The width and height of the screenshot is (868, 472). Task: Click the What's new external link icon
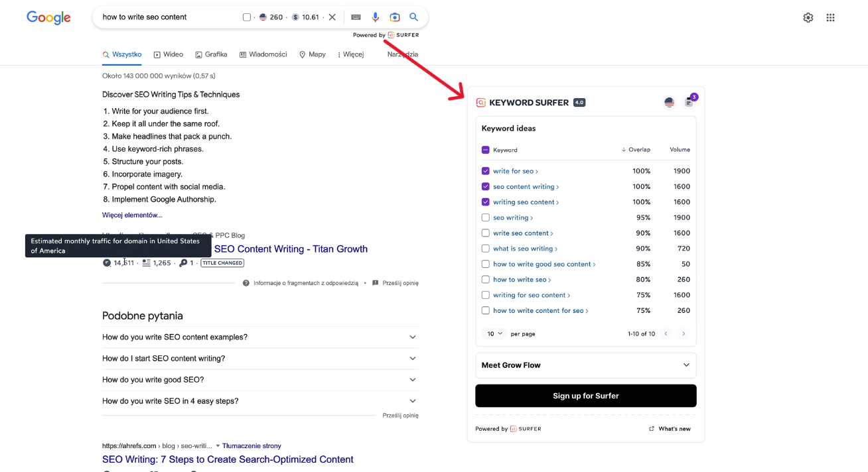[x=652, y=429]
